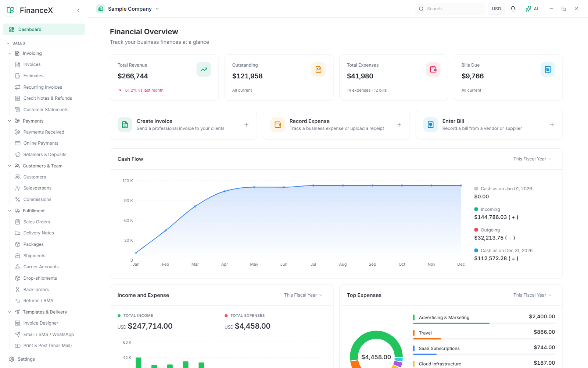
Task: Click the Enter Bill card icon
Action: [x=431, y=125]
